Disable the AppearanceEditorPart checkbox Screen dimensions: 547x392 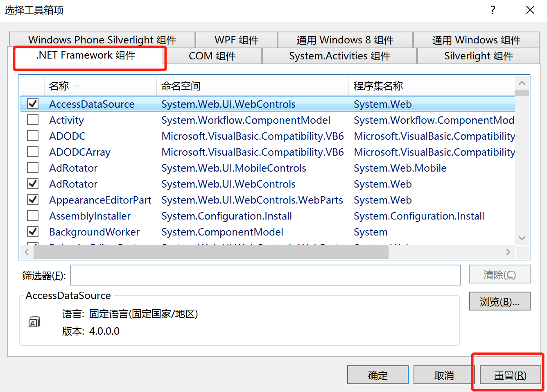(x=33, y=199)
